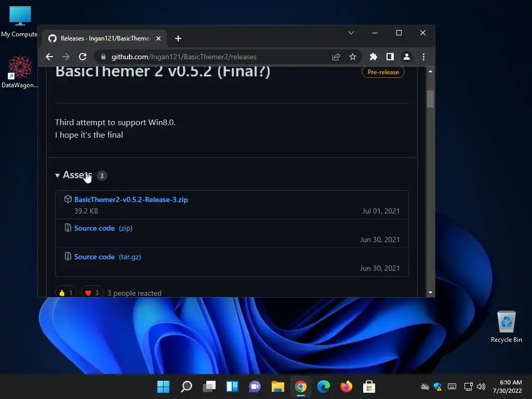Image resolution: width=532 pixels, height=399 pixels.
Task: Click the BasicThemer 2 v0.5.2 release title
Action: tap(163, 71)
